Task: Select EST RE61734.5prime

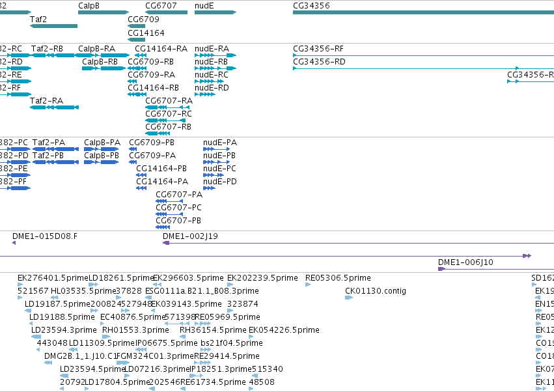Action: (213, 382)
